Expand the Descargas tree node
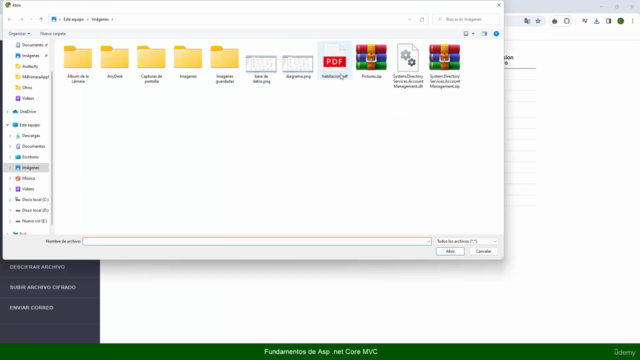Viewport: 640px width, 360px height. coord(10,136)
